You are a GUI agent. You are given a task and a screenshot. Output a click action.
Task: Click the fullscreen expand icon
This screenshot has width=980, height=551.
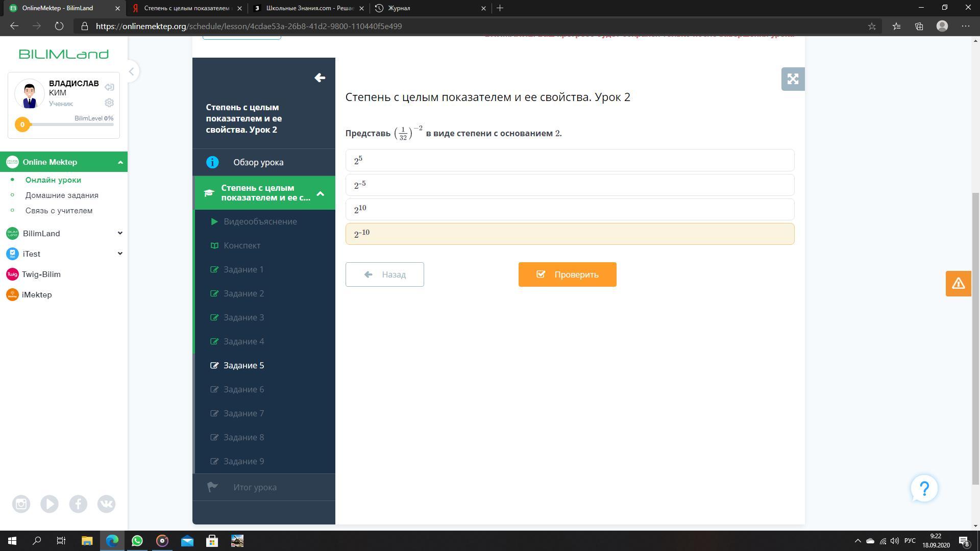coord(793,79)
